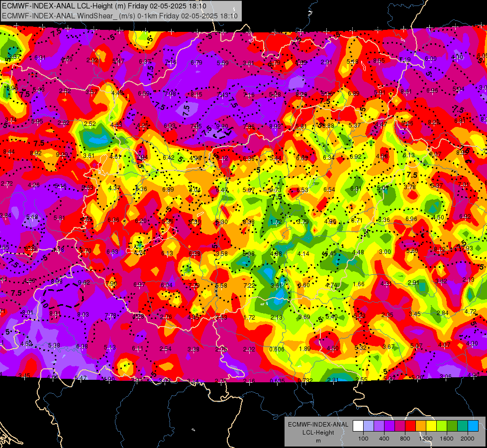
Task: Click the grid value 9.80
Action: click(x=222, y=126)
